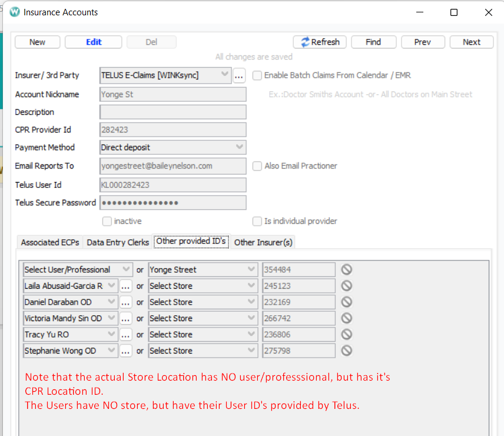The height and width of the screenshot is (436, 504).
Task: Open Select Store dropdown in Tracy Yu row
Action: coord(203,335)
